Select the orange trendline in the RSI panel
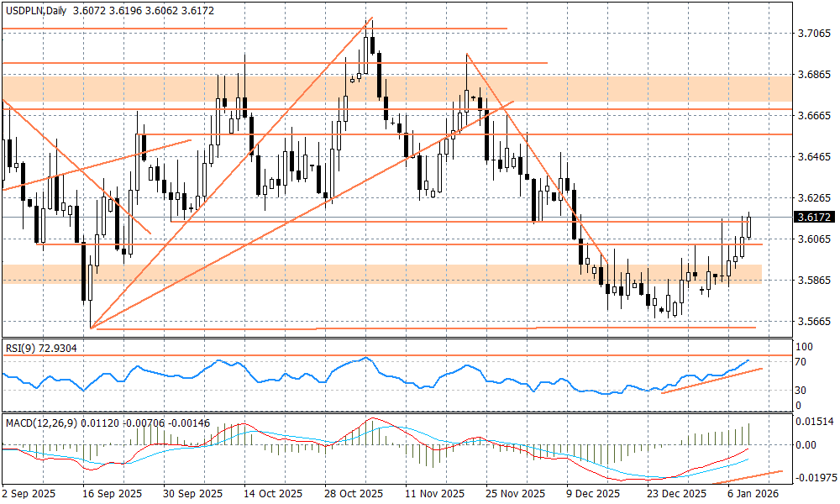 click(711, 381)
